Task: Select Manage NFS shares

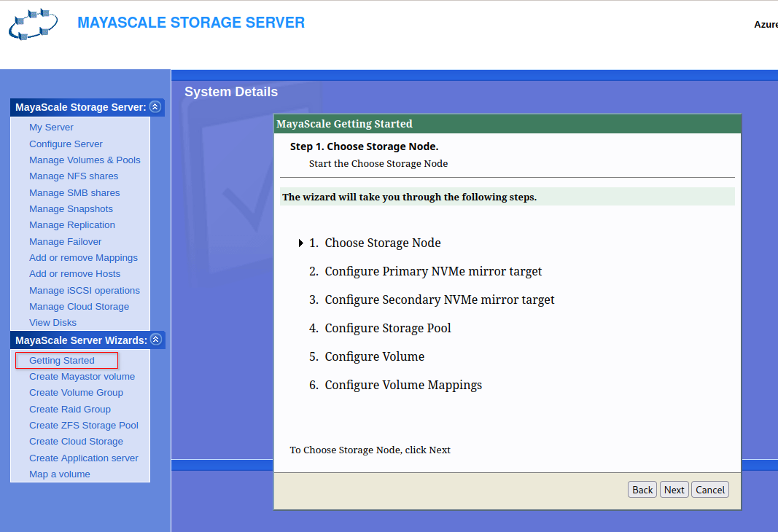Action: click(x=74, y=176)
